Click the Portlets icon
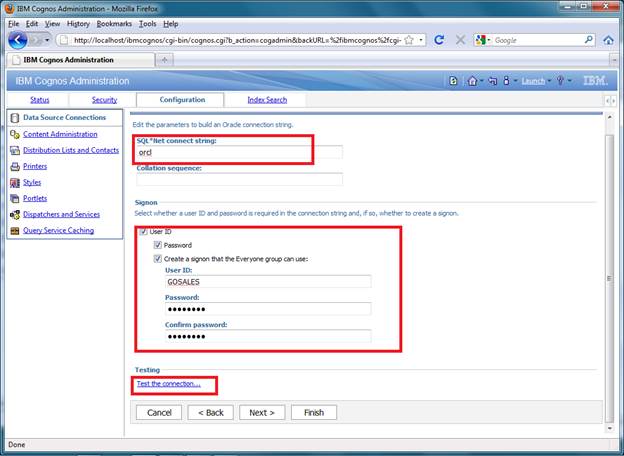This screenshot has height=456, width=624. coord(15,199)
